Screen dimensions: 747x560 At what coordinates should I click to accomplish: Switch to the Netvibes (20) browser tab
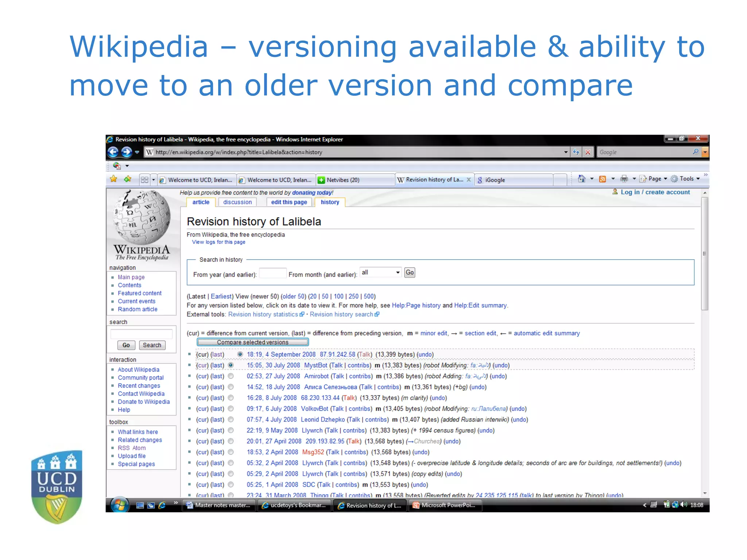[x=355, y=180]
